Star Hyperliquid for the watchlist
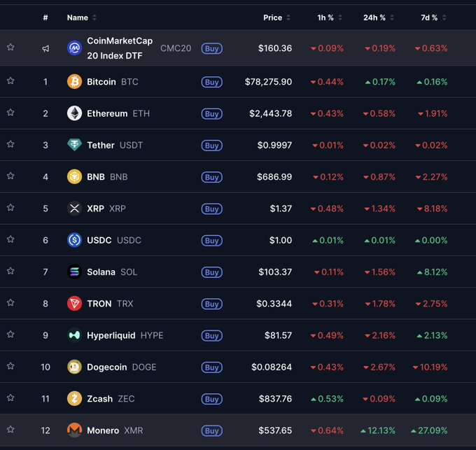Screen dimensions: 476x450 coord(10,335)
